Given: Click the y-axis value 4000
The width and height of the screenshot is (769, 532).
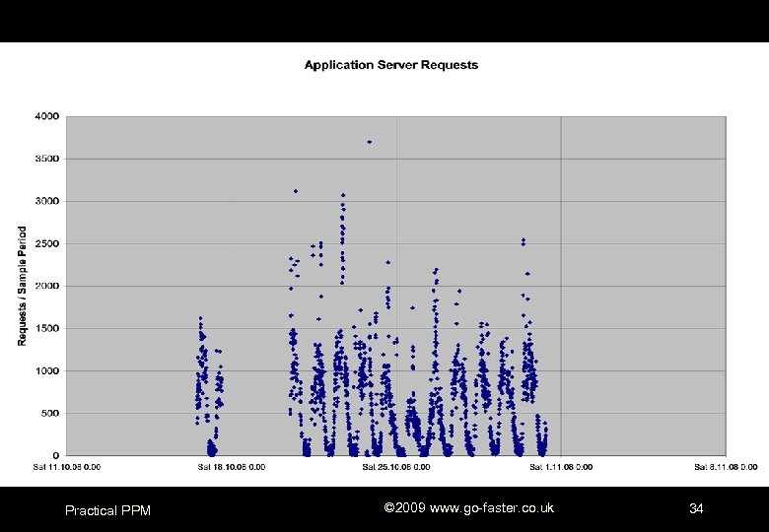Looking at the screenshot, I should point(47,116).
